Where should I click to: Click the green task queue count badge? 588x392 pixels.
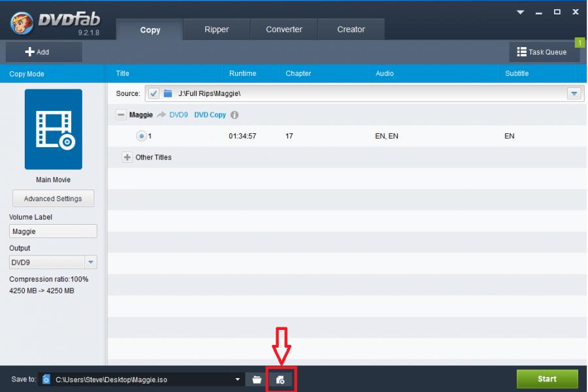tap(580, 42)
